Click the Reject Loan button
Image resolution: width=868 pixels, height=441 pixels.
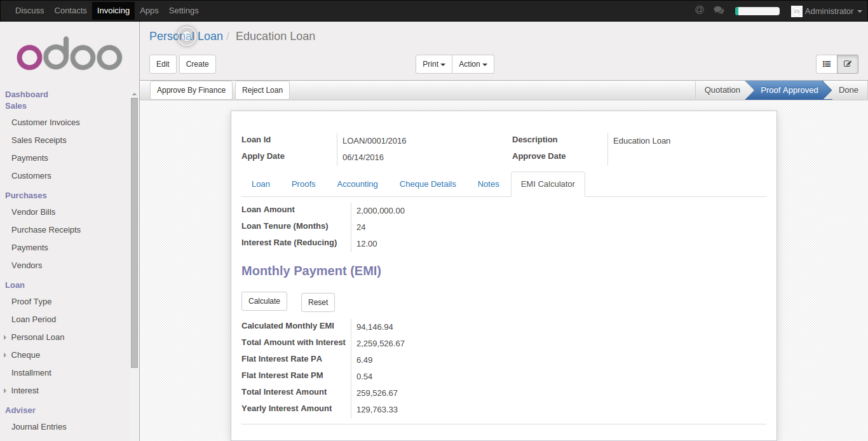[x=262, y=90]
